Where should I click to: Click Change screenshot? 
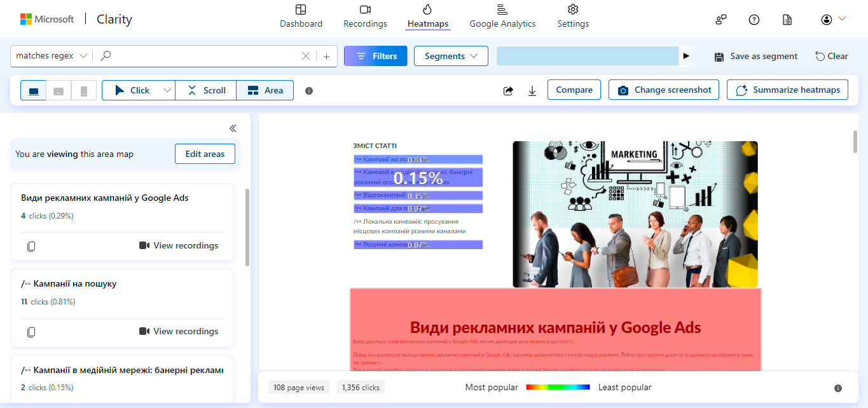coord(664,90)
